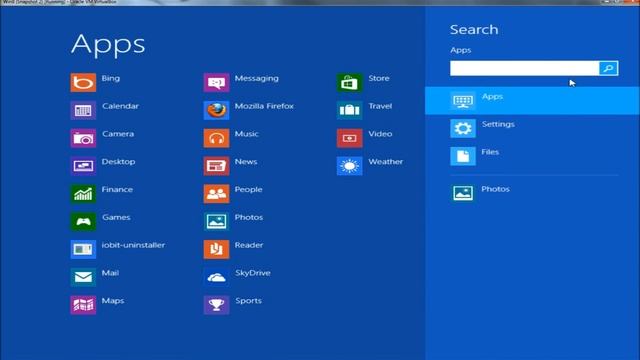The height and width of the screenshot is (360, 640).
Task: Click the Calendar label text
Action: [x=120, y=106]
